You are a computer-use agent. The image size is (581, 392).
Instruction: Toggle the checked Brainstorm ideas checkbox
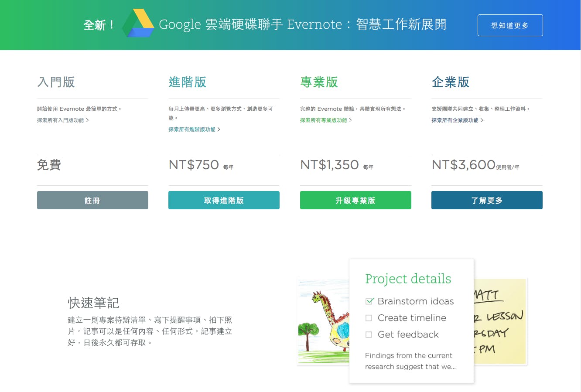coord(369,301)
